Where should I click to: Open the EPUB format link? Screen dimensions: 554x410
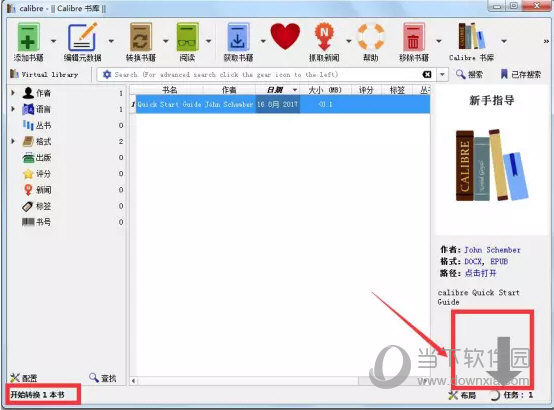(x=499, y=261)
